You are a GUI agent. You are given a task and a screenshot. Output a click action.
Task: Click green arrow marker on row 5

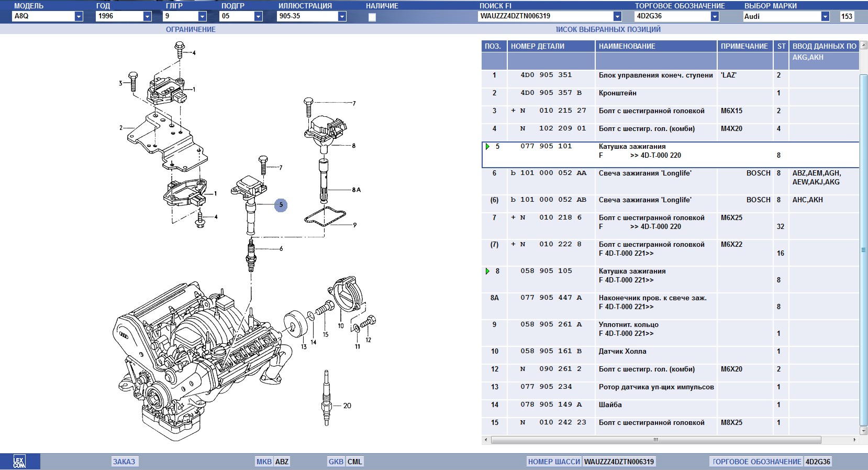[x=487, y=147]
